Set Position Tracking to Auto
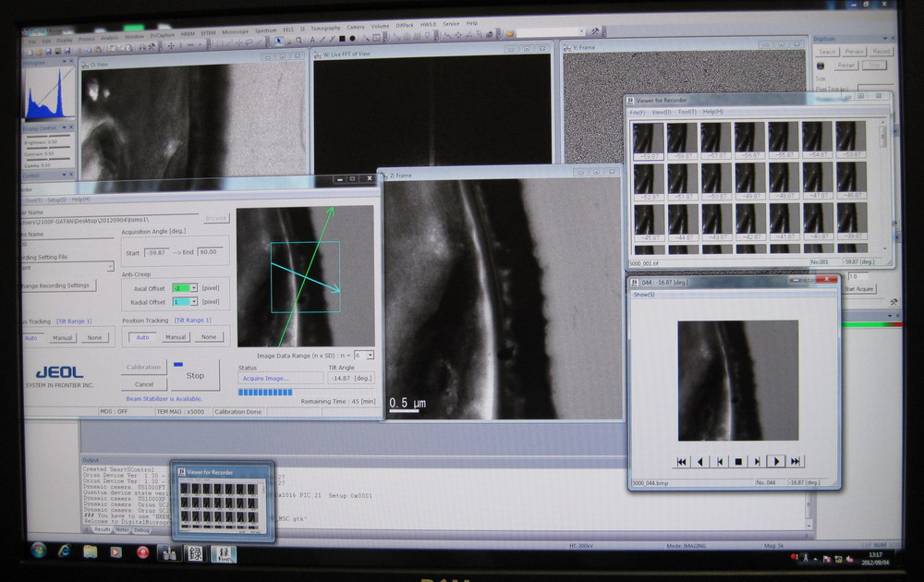924x582 pixels. (142, 337)
